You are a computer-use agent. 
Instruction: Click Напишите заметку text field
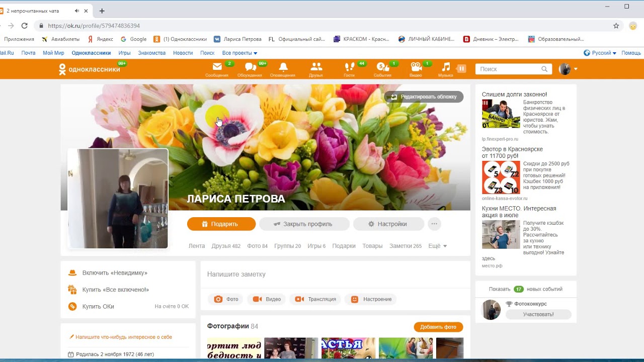click(x=335, y=274)
